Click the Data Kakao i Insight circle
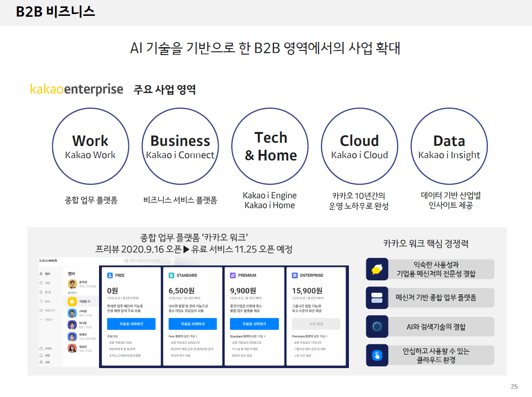 click(449, 146)
